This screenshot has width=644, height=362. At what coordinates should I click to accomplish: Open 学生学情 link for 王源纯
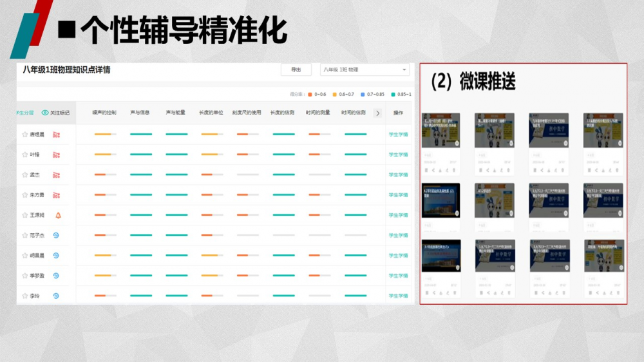click(398, 215)
